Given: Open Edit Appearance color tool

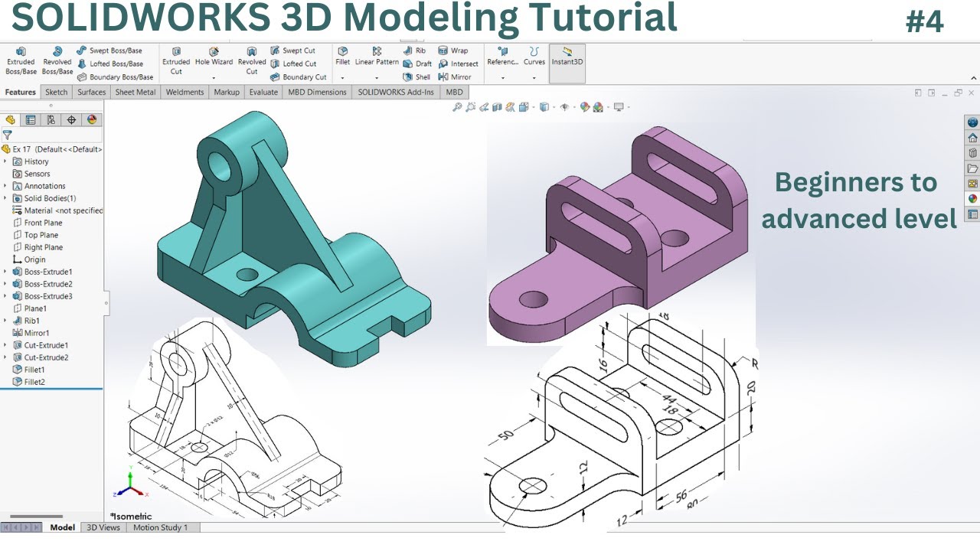Looking at the screenshot, I should point(585,107).
